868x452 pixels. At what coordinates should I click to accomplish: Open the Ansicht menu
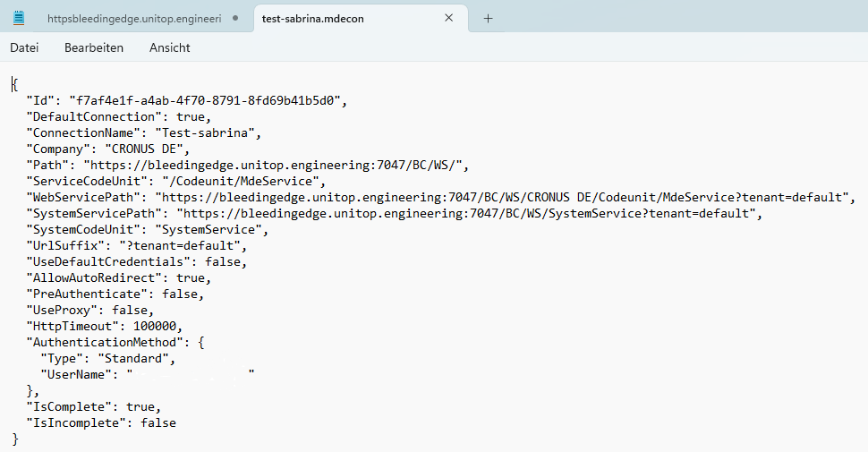pos(169,47)
